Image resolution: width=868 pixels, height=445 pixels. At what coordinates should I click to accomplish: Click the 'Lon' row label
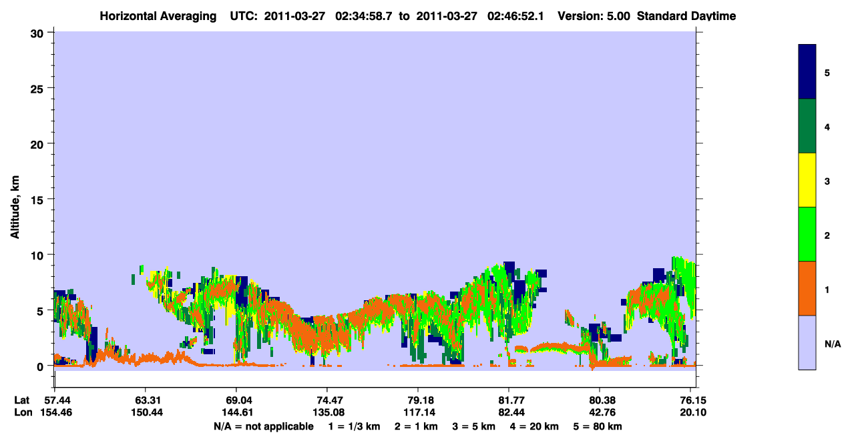coord(22,412)
